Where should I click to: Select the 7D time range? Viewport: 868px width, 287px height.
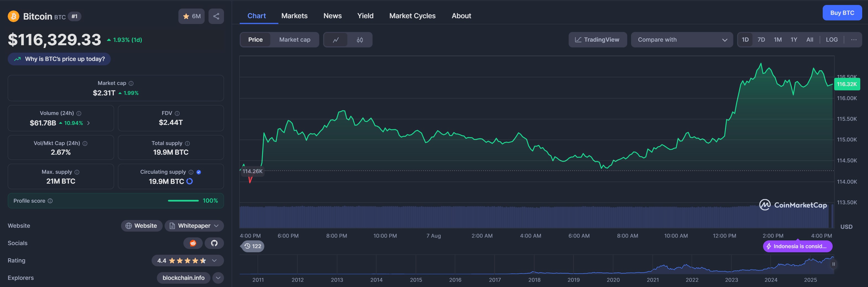pyautogui.click(x=761, y=39)
